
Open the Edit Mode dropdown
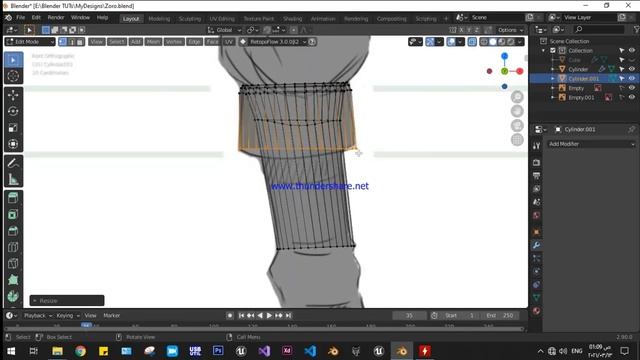[x=30, y=42]
